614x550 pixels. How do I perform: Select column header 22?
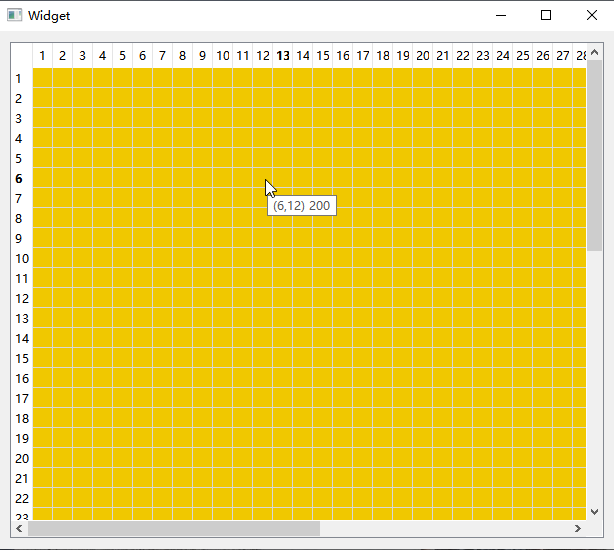click(462, 56)
